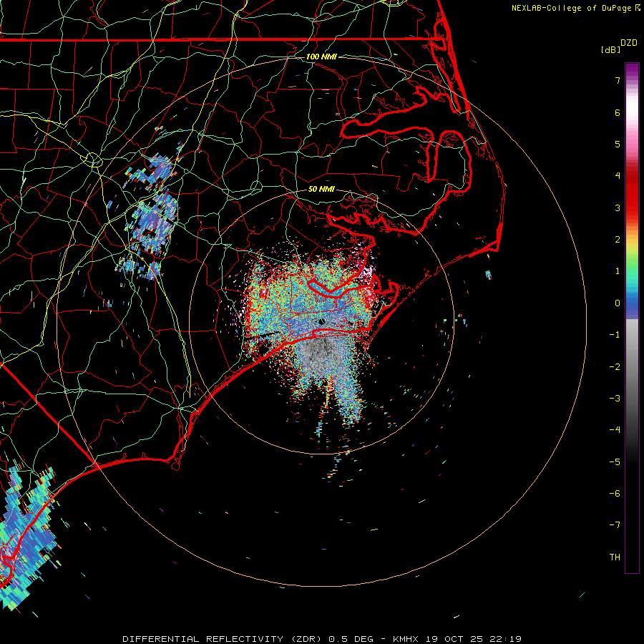Click the color scale label -7
644x644 pixels.
coord(615,525)
